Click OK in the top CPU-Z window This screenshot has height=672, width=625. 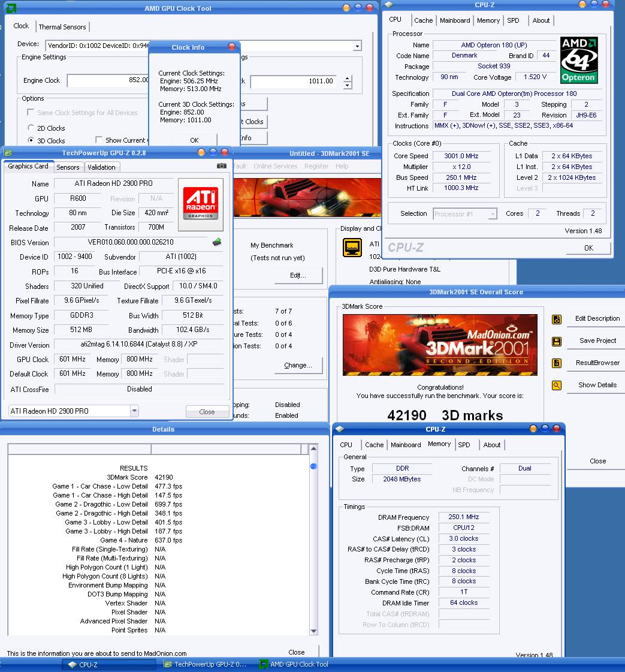click(588, 248)
